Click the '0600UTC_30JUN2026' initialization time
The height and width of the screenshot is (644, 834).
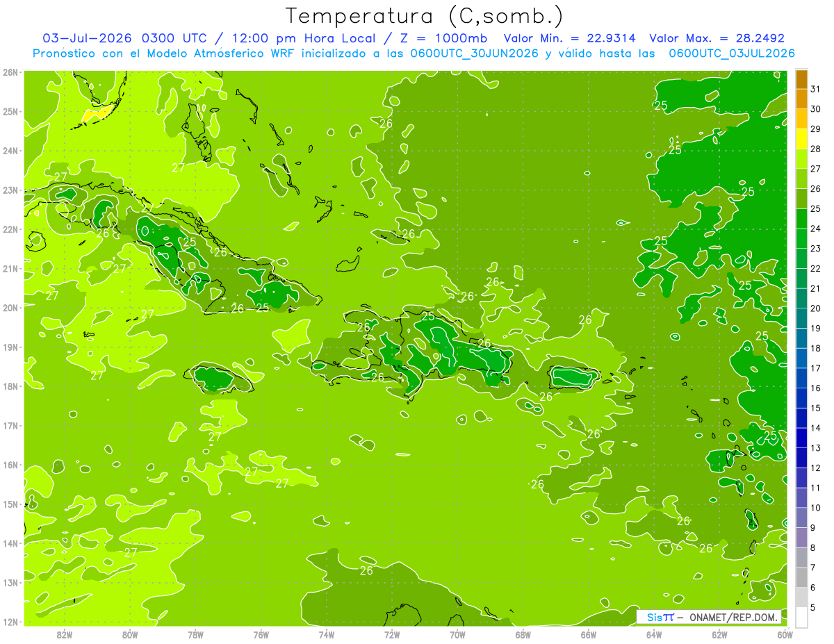[x=473, y=53]
